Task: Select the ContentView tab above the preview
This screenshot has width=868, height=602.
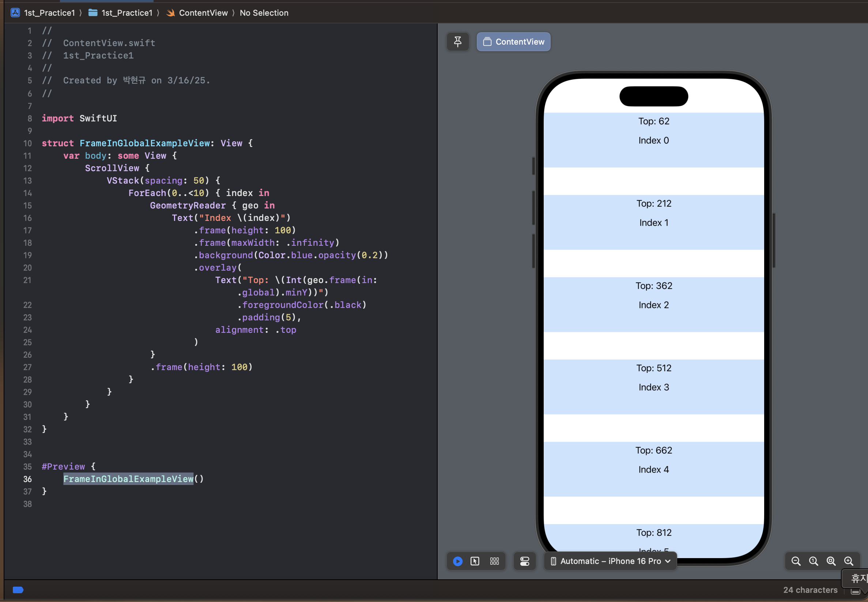Action: pyautogui.click(x=513, y=41)
